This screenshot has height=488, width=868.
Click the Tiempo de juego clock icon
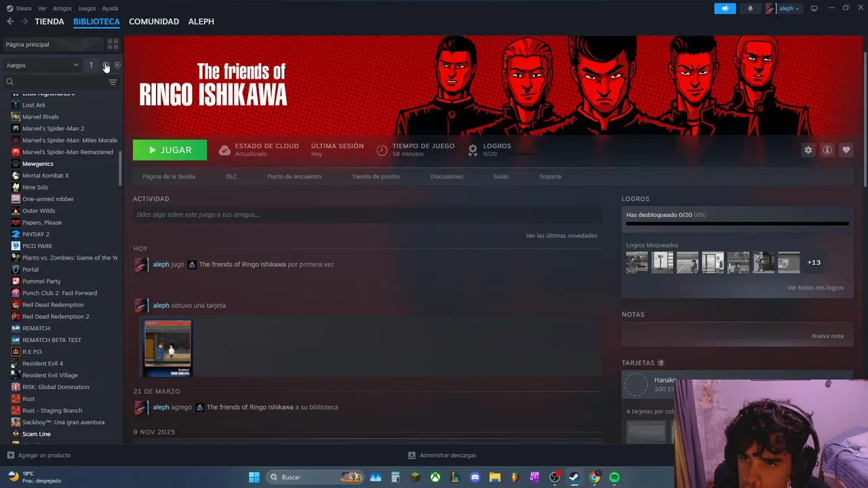point(382,150)
